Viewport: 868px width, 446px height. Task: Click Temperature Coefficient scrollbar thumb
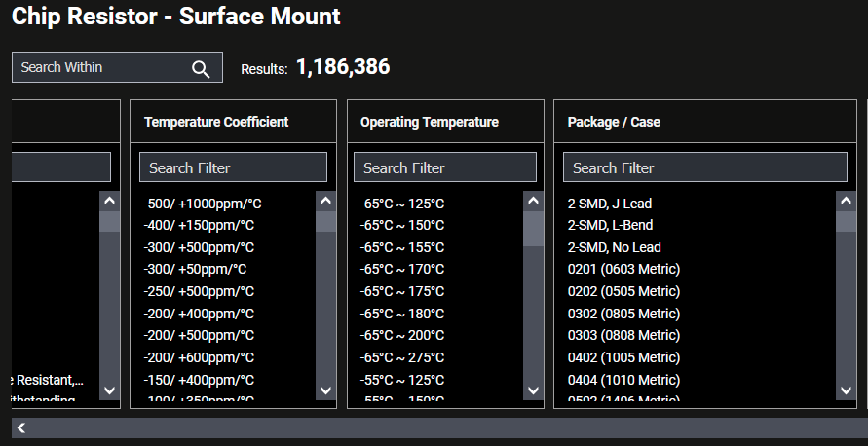point(325,222)
